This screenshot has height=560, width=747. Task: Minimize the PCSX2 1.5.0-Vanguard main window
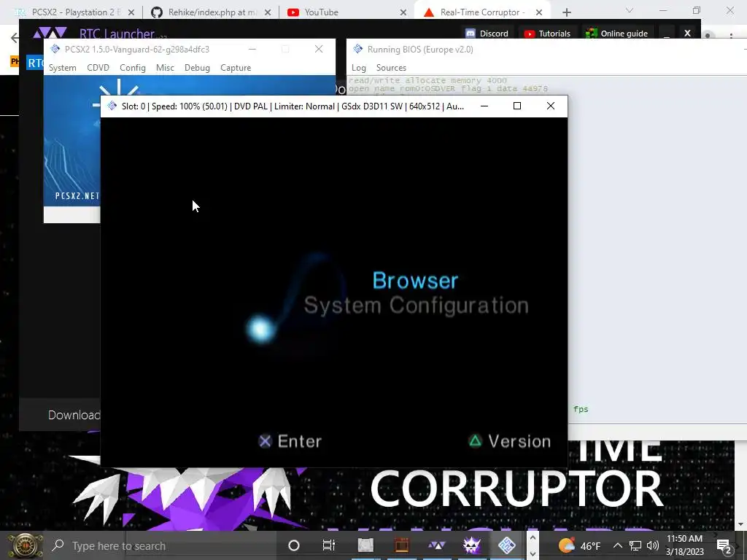pyautogui.click(x=252, y=49)
